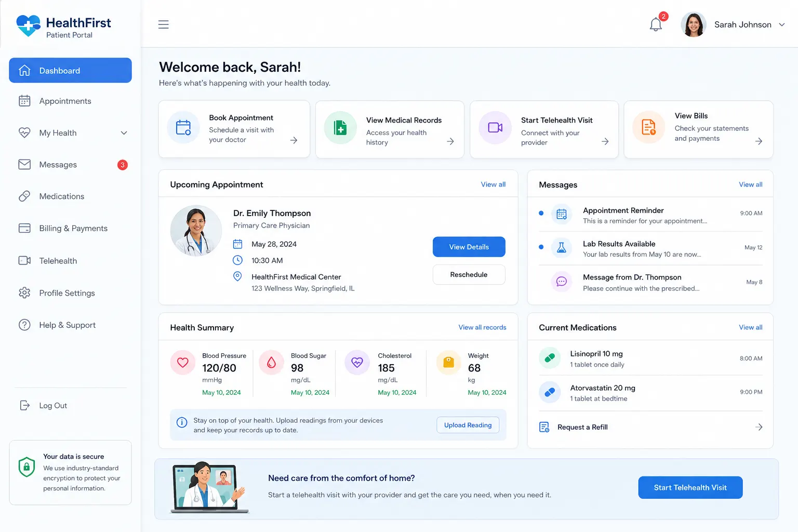Click the View Details button

469,247
